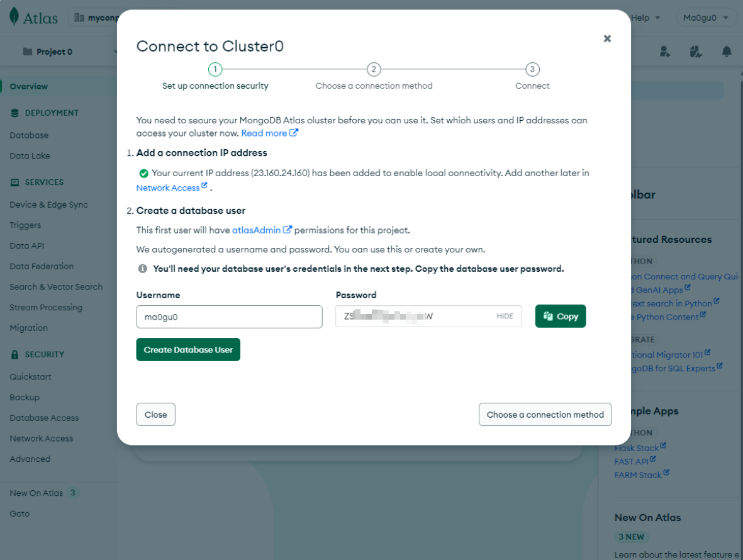Expand the Ma0gu0 account dropdown

point(705,18)
